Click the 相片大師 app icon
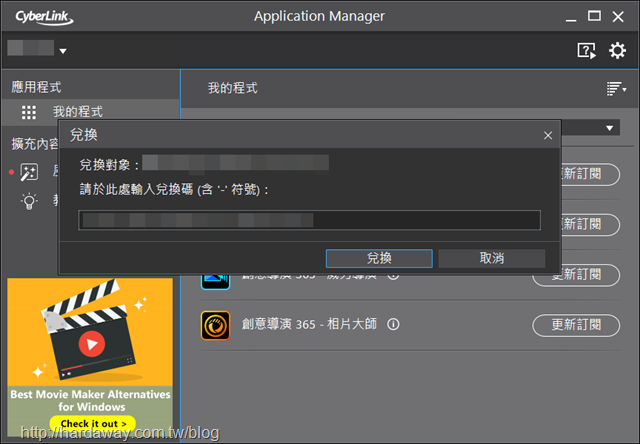The height and width of the screenshot is (444, 640). (216, 325)
